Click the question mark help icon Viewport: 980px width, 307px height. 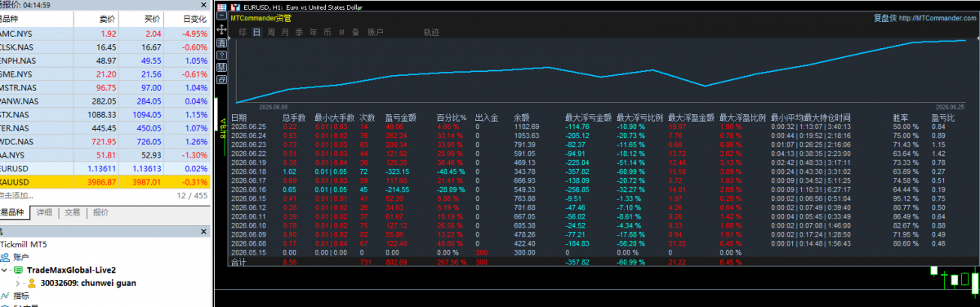coord(222,55)
